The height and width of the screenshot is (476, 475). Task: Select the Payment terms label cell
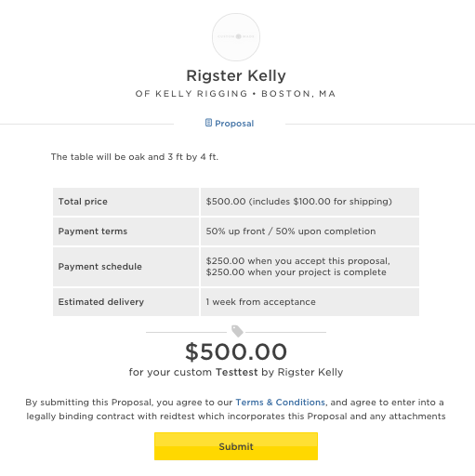tap(125, 231)
